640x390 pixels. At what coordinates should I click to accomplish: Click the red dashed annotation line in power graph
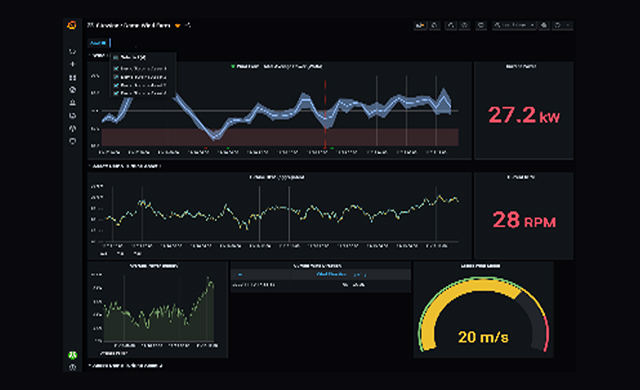coord(325,113)
